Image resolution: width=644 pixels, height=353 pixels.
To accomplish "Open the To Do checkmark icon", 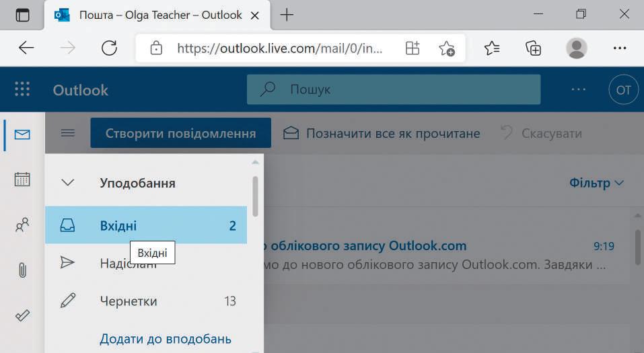I will 22,315.
